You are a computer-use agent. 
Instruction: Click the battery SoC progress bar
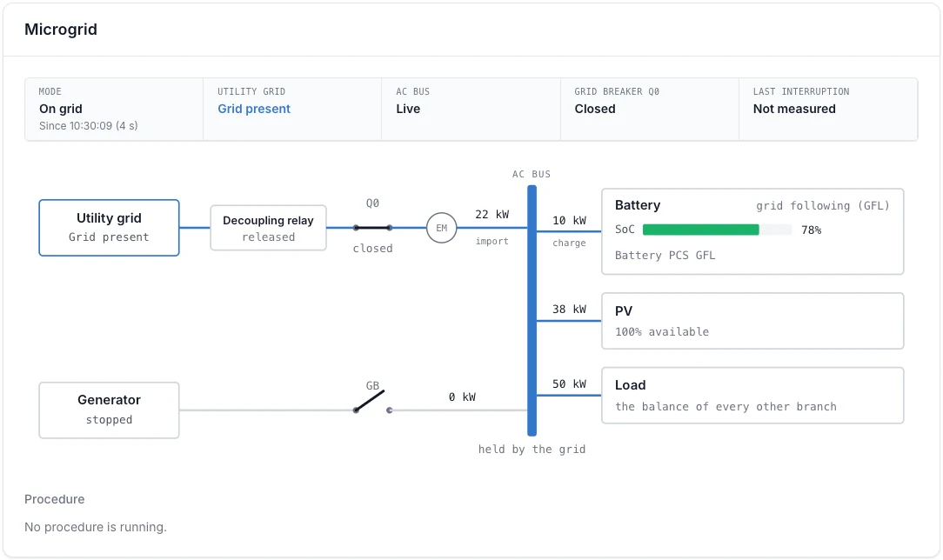click(717, 230)
